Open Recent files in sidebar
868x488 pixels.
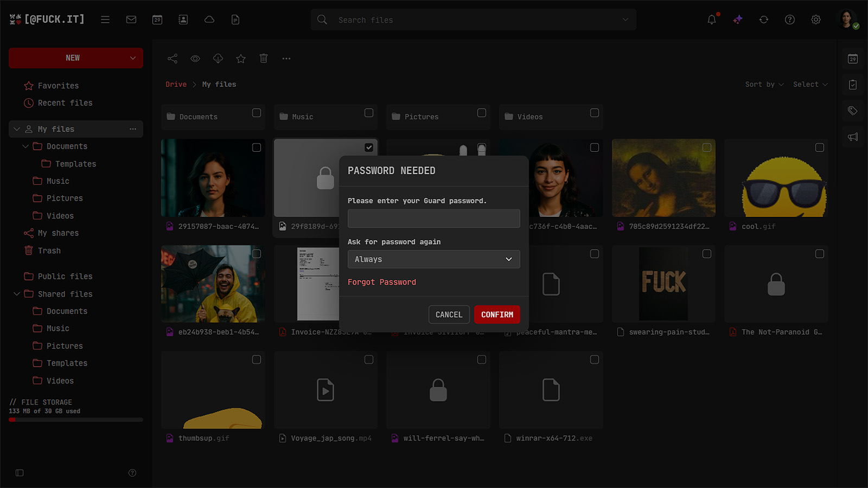click(x=65, y=103)
